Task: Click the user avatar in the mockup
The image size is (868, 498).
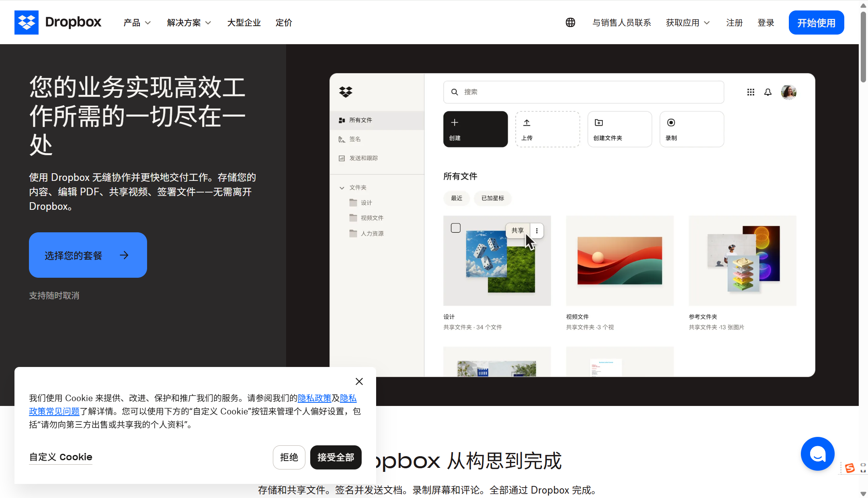Action: 788,92
